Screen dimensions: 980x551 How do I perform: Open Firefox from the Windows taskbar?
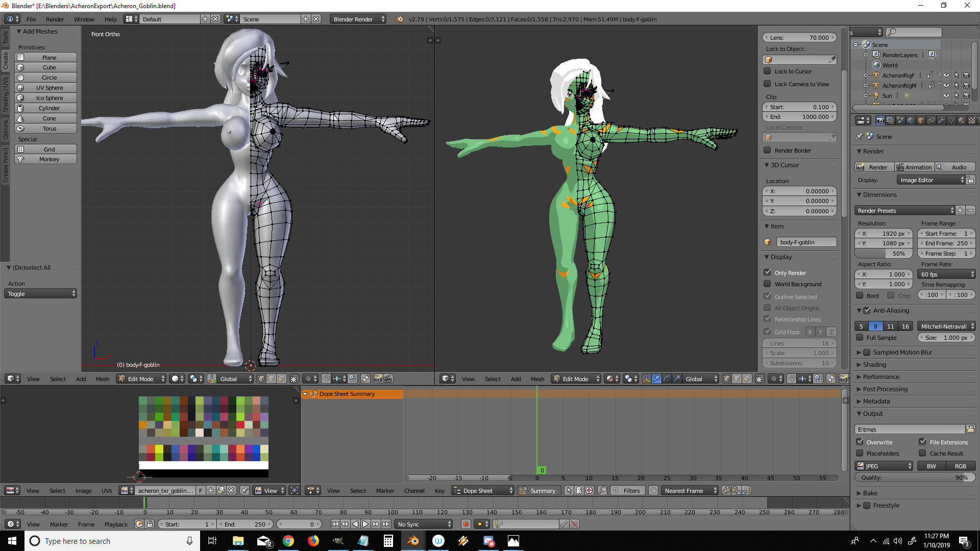[313, 541]
